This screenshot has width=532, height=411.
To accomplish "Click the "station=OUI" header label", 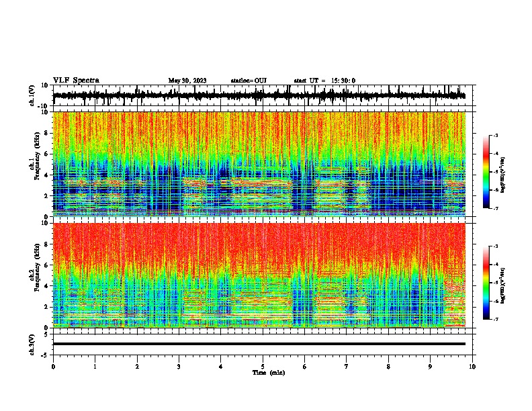I will tap(249, 81).
